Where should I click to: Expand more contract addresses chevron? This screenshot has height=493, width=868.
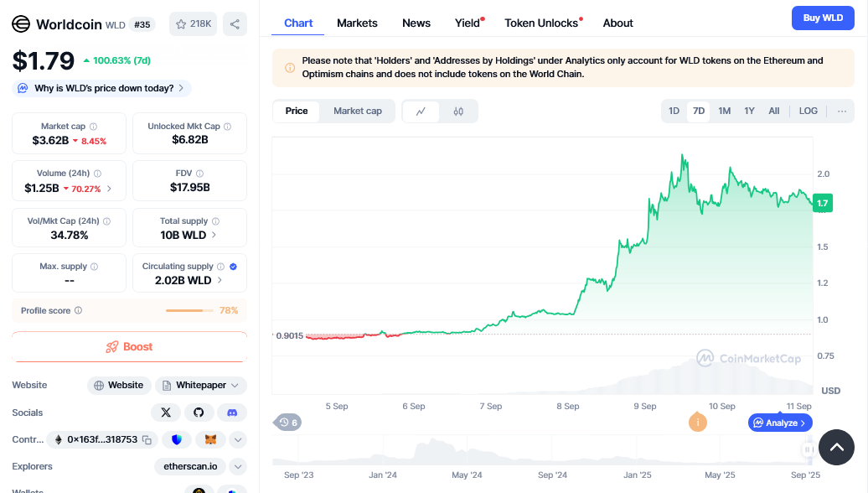(238, 440)
